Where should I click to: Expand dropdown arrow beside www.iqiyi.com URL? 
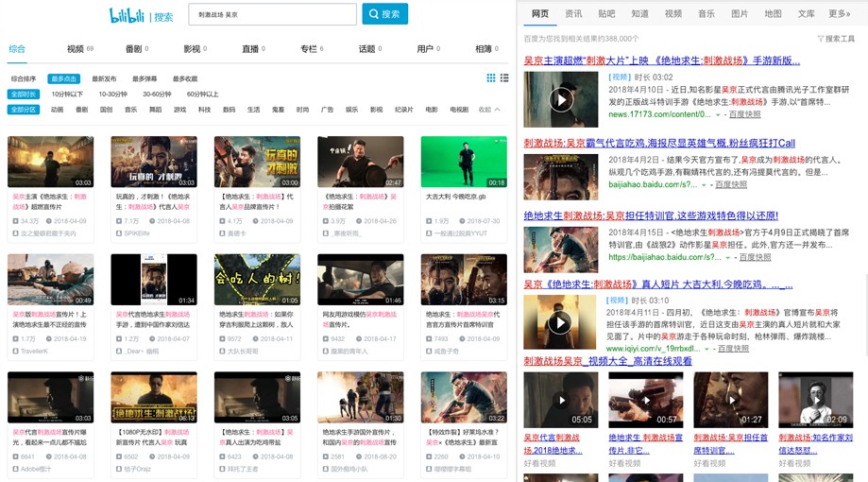tap(706, 349)
